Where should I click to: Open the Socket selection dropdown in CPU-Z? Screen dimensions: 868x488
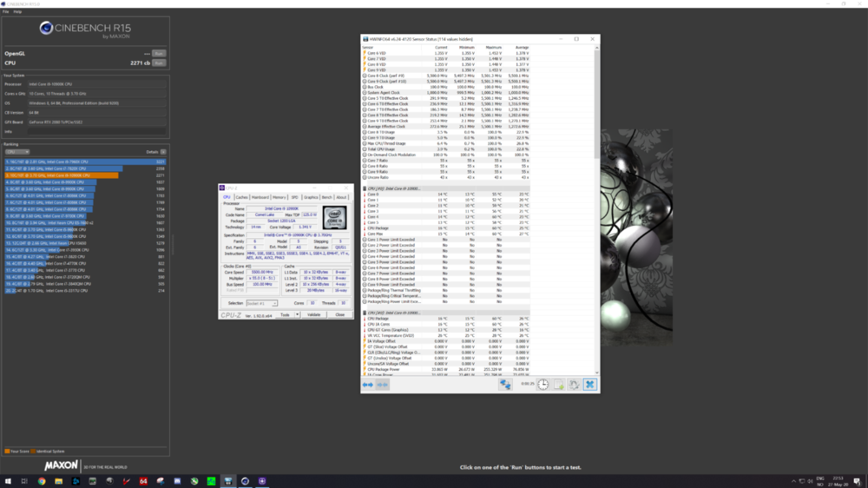(x=261, y=304)
